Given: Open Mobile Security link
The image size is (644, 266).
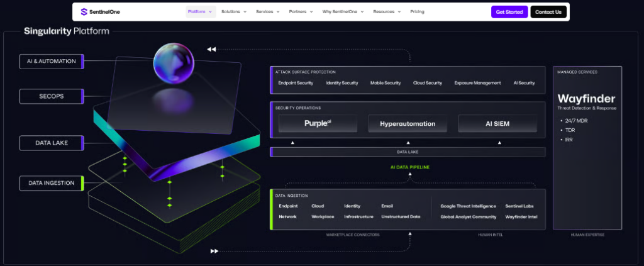Looking at the screenshot, I should pos(386,83).
